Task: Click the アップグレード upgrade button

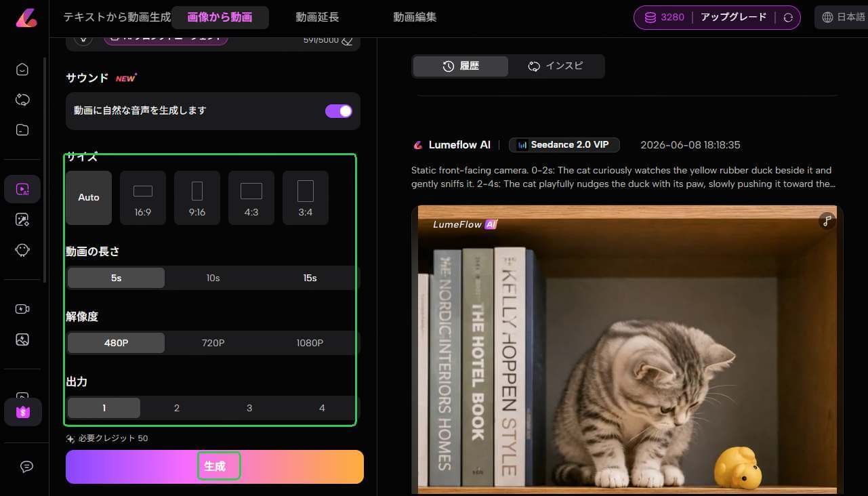Action: tap(734, 18)
